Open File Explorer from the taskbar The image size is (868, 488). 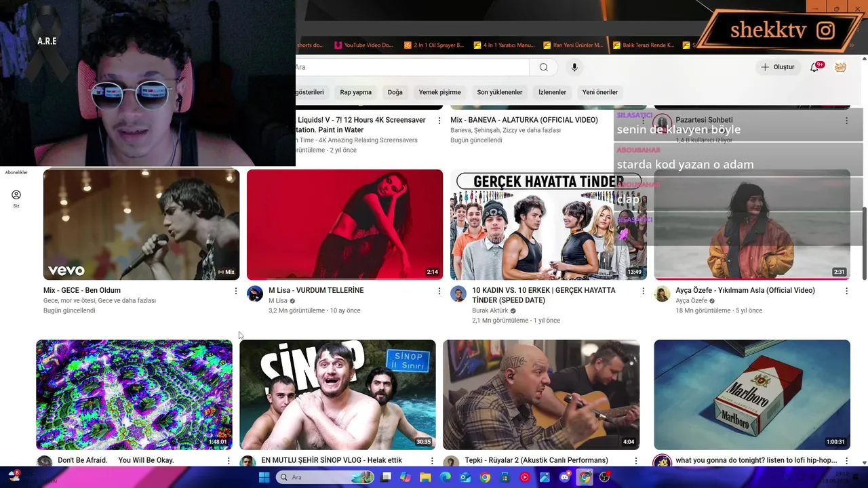(x=425, y=477)
